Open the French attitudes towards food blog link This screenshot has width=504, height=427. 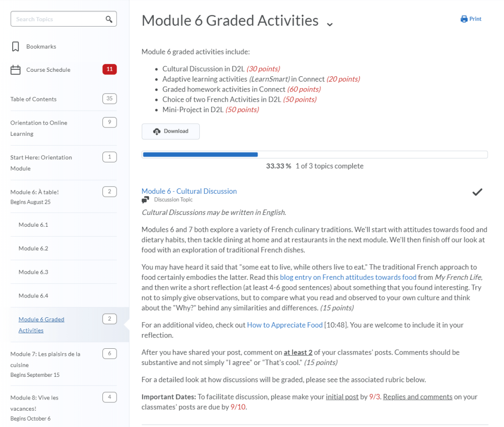(x=348, y=277)
